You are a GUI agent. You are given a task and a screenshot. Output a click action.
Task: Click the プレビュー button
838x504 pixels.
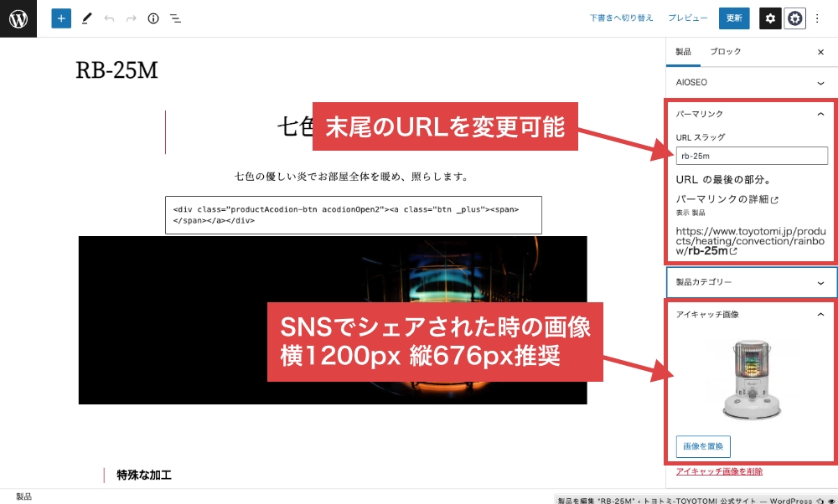pyautogui.click(x=688, y=18)
